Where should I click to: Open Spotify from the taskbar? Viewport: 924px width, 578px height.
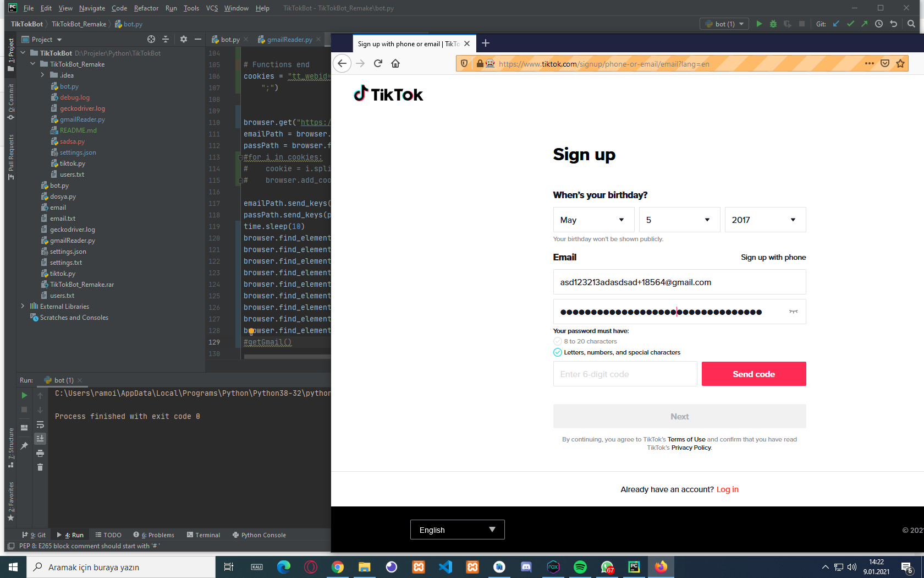tap(580, 567)
